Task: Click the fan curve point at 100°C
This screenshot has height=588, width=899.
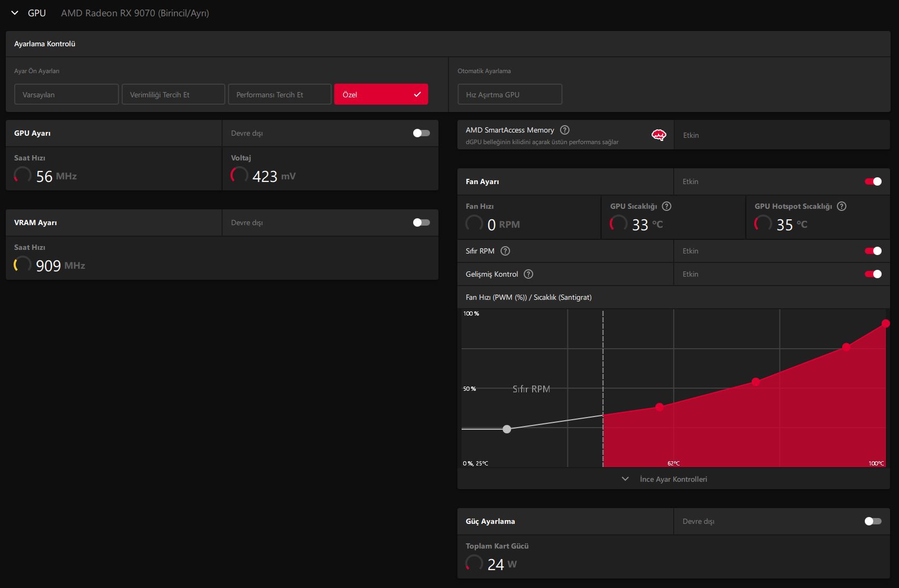Action: click(886, 323)
